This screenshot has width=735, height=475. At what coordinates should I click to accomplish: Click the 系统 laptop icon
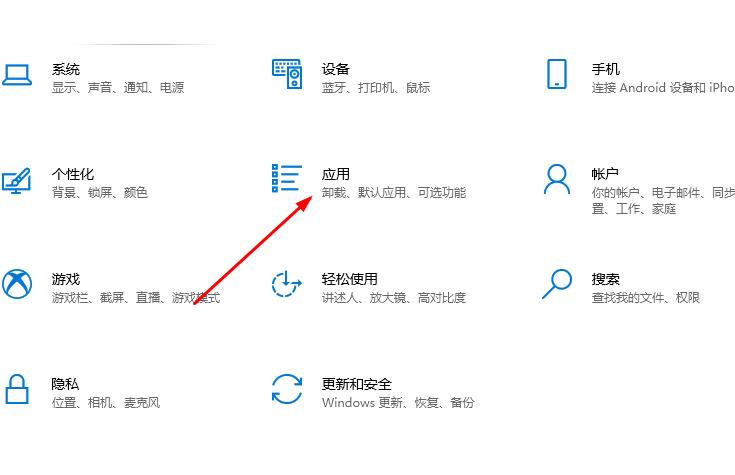click(x=16, y=76)
